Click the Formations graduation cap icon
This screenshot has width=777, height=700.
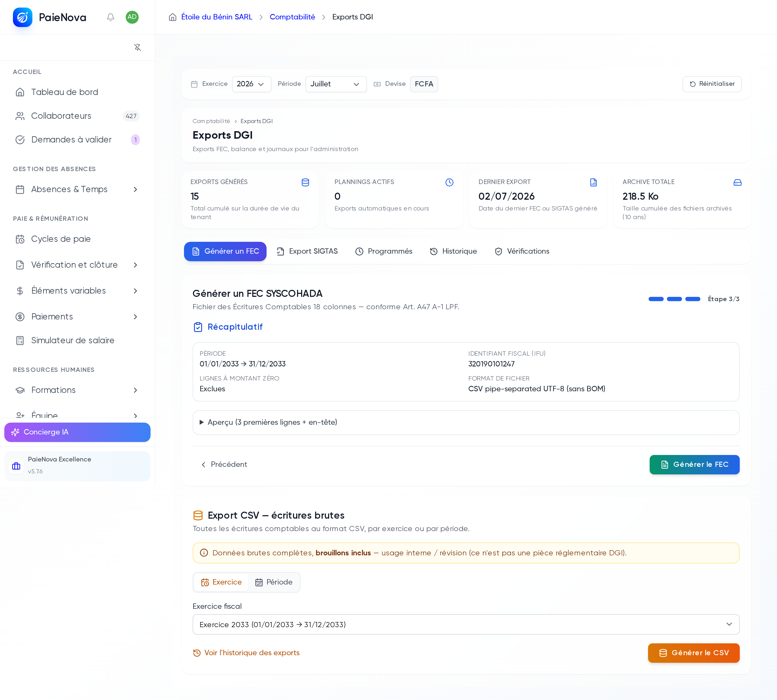pos(20,390)
